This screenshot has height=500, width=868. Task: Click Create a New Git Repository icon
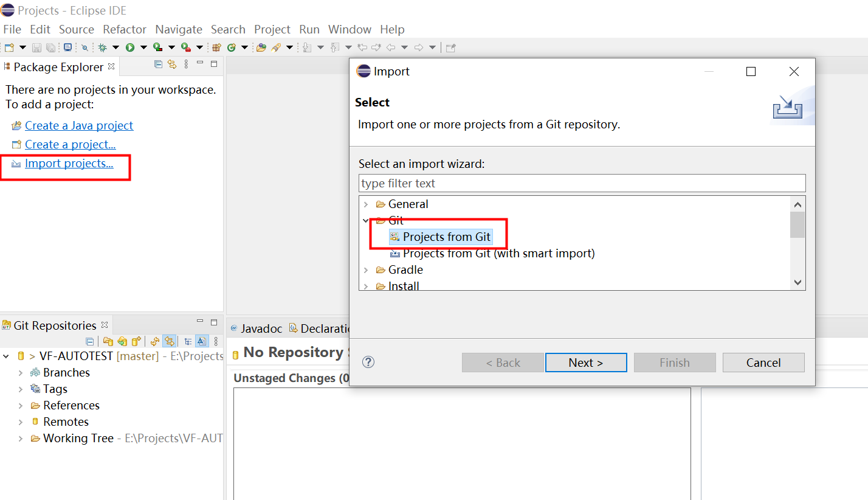[136, 341]
